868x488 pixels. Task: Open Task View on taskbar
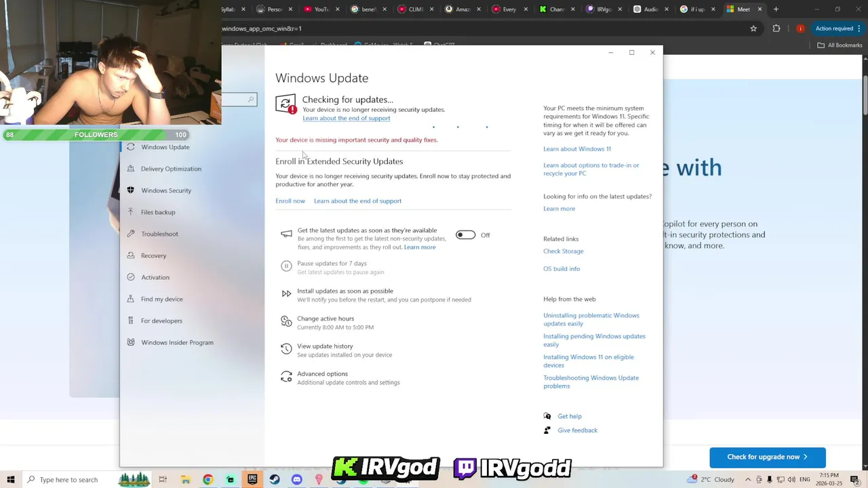click(163, 480)
